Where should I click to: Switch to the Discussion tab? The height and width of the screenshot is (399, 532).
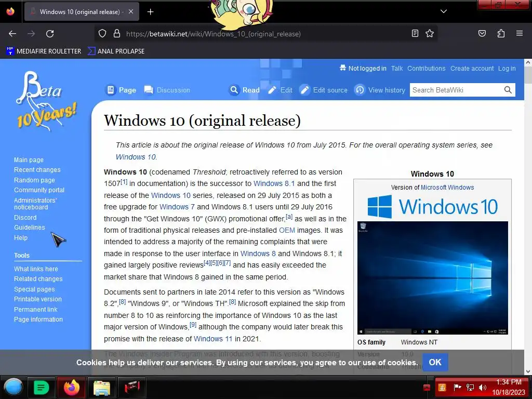(x=167, y=90)
